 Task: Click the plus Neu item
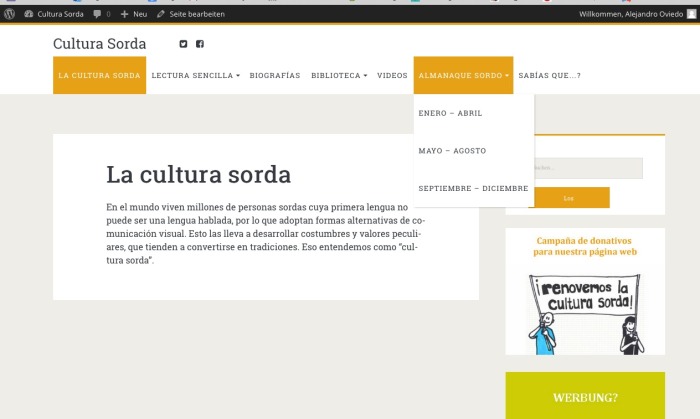(x=134, y=14)
